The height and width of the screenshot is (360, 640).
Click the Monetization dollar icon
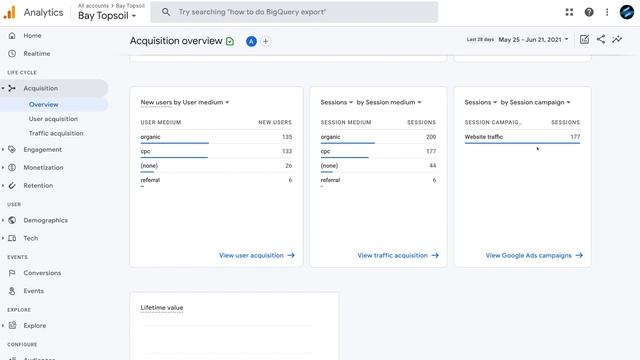12,167
